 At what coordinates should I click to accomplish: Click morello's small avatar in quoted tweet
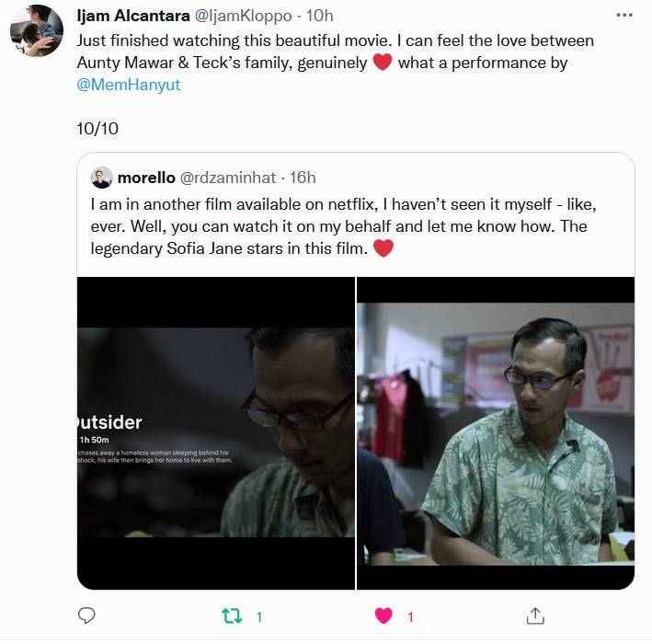click(101, 178)
